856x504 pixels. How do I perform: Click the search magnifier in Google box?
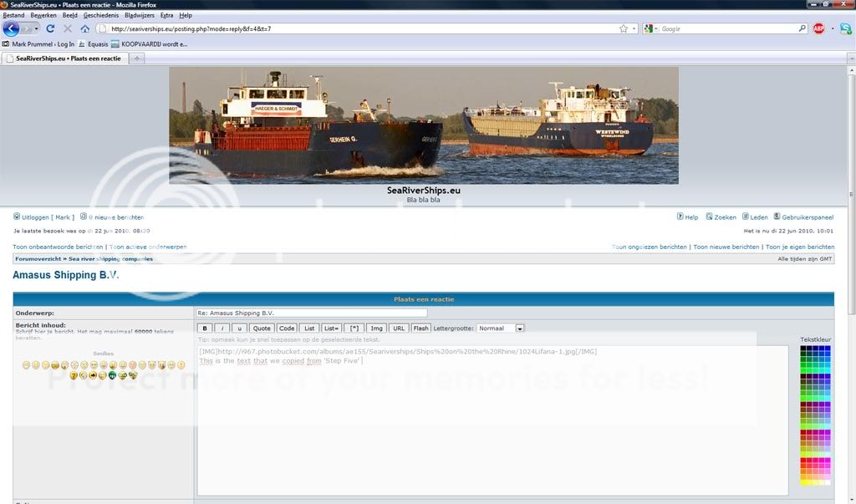coord(802,28)
